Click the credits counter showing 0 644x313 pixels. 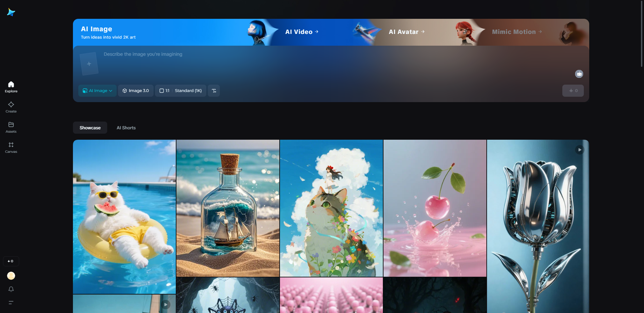[x=11, y=261]
